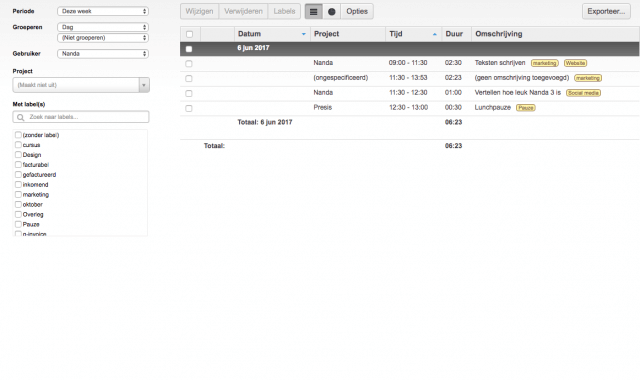
Task: Check the ongespecificeerd row checkbox
Action: [189, 78]
